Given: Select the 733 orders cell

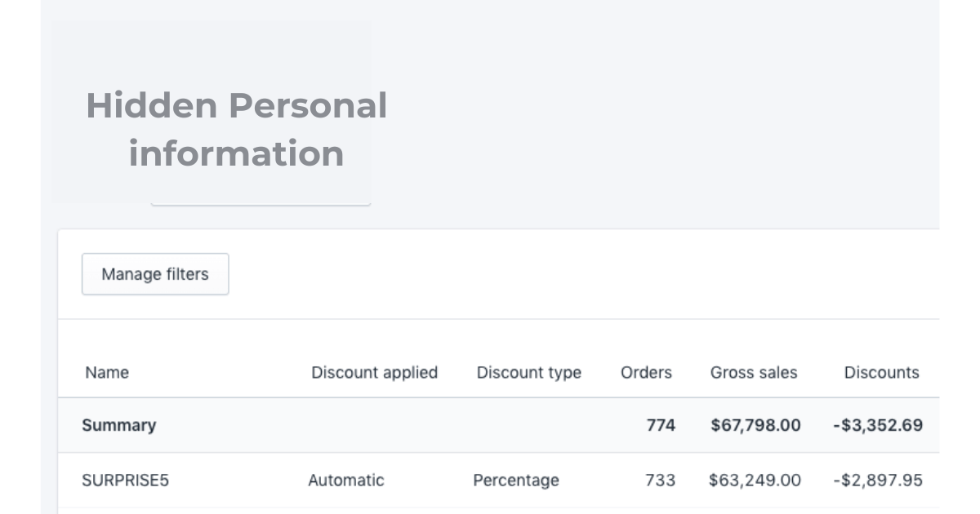Looking at the screenshot, I should [x=660, y=481].
